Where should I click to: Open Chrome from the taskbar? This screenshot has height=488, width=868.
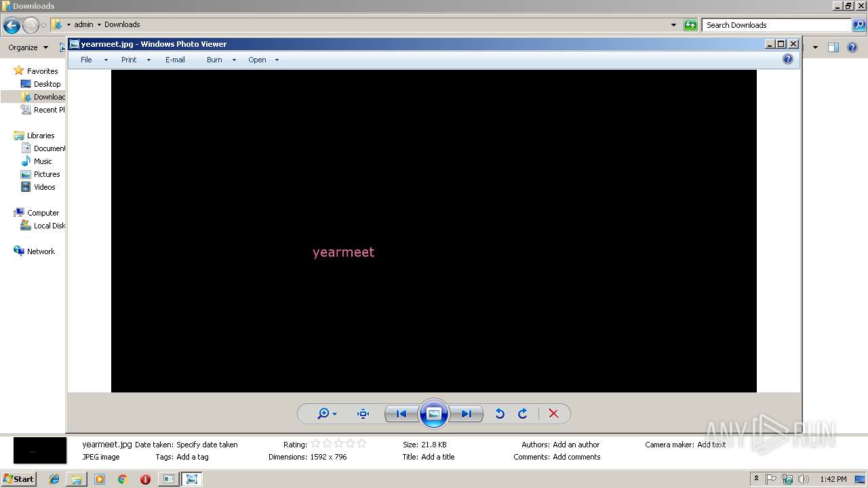122,479
